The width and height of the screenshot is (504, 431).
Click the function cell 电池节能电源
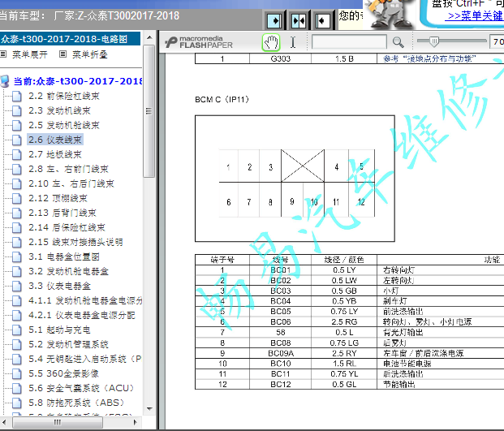(407, 364)
